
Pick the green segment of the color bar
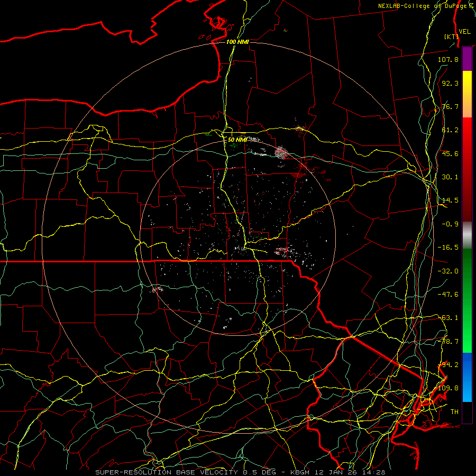coord(467,300)
